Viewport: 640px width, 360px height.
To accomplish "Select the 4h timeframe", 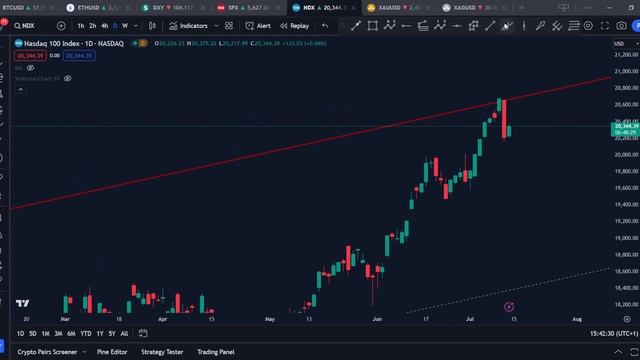I will pyautogui.click(x=104, y=26).
